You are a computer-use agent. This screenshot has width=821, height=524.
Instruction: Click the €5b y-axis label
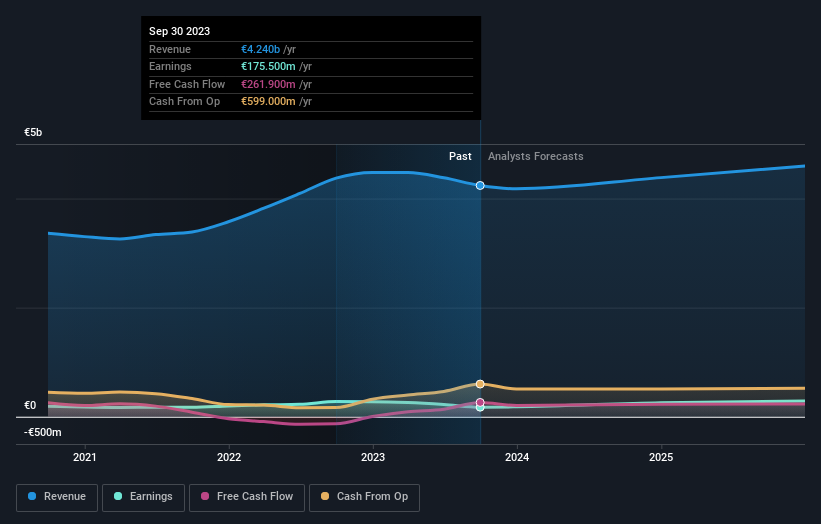pyautogui.click(x=33, y=132)
